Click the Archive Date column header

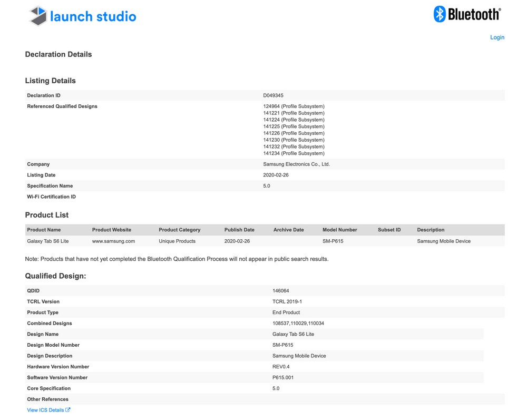point(289,230)
